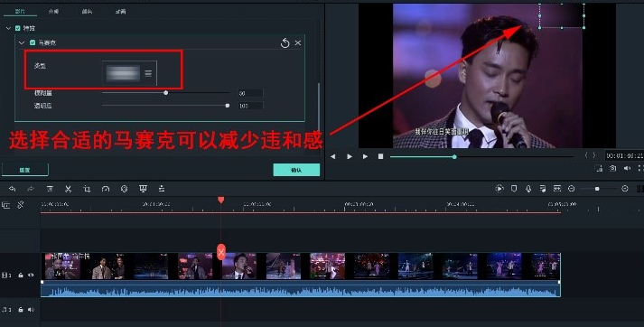Toggle the lock on video track 1
Viewport: 644px width, 327px height.
[21, 276]
